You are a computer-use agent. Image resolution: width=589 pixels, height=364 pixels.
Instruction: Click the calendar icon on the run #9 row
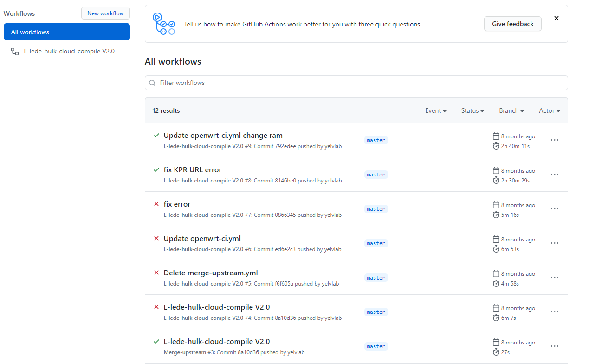coord(496,136)
